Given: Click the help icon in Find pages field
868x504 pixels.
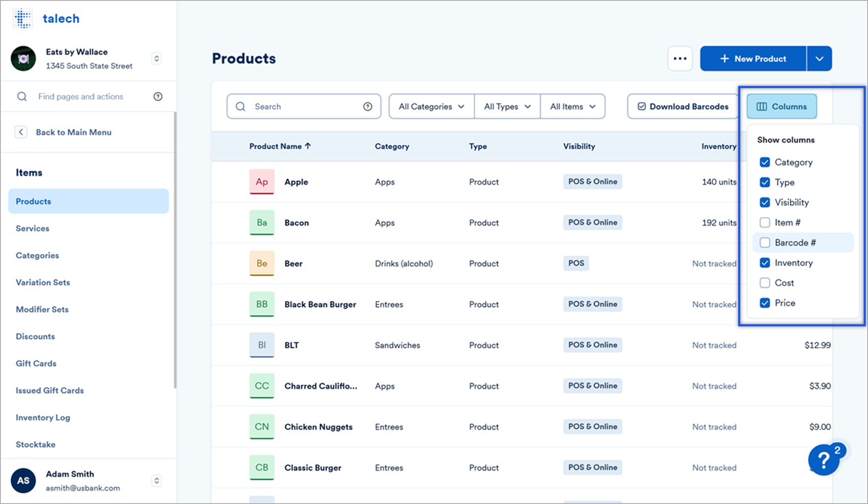Looking at the screenshot, I should tap(158, 97).
